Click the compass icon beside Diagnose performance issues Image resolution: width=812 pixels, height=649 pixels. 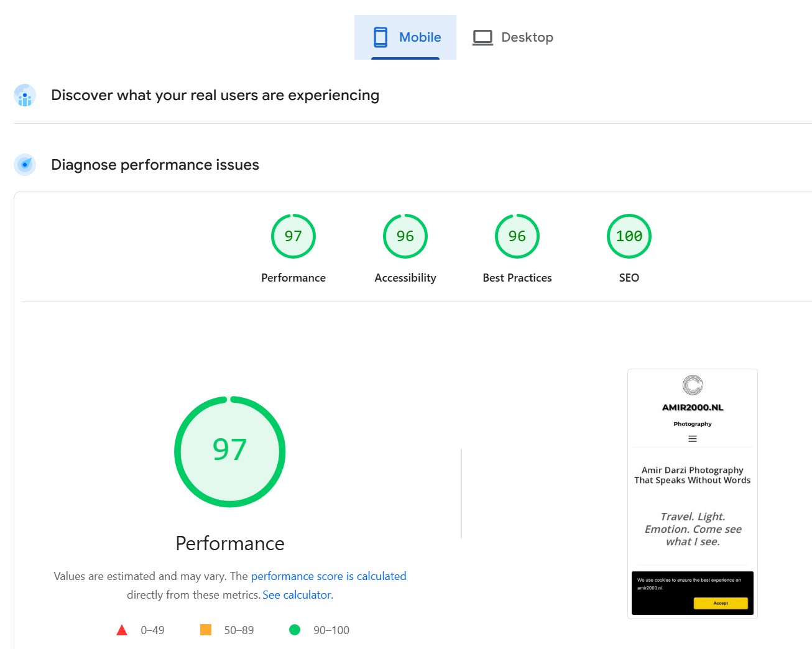(24, 165)
